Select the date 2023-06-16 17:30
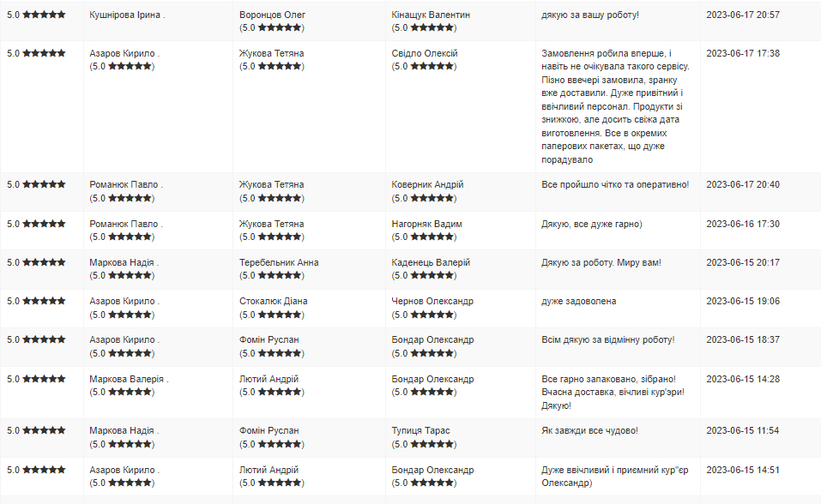This screenshot has height=504, width=821. point(743,224)
